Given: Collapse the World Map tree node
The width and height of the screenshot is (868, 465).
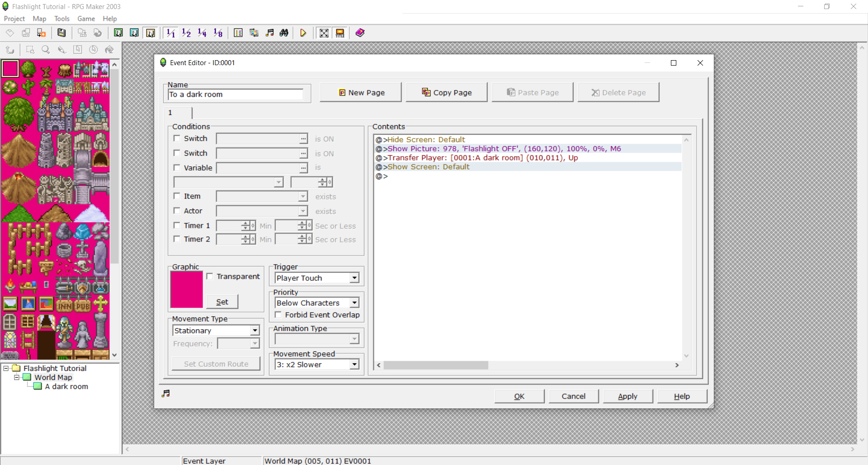Looking at the screenshot, I should coord(17,377).
